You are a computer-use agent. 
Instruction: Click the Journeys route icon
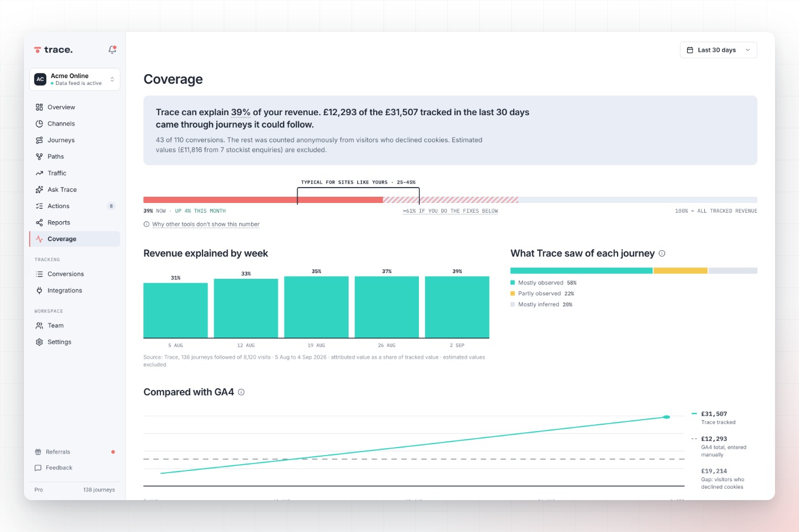point(39,140)
